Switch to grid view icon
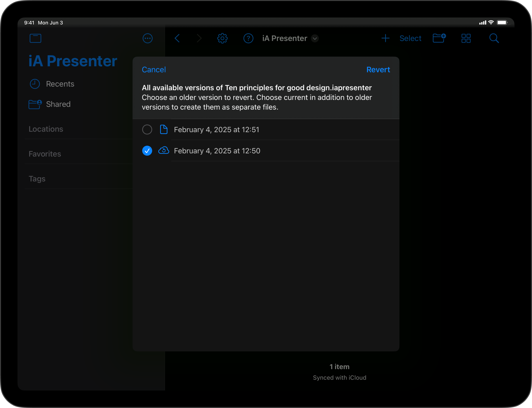 [466, 38]
